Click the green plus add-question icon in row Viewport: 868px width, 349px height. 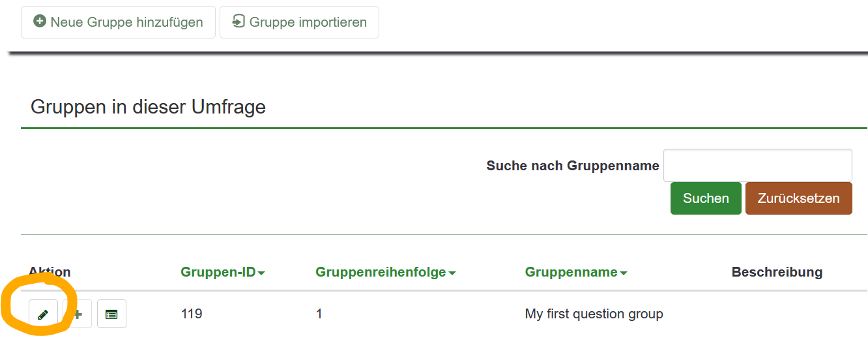point(78,314)
